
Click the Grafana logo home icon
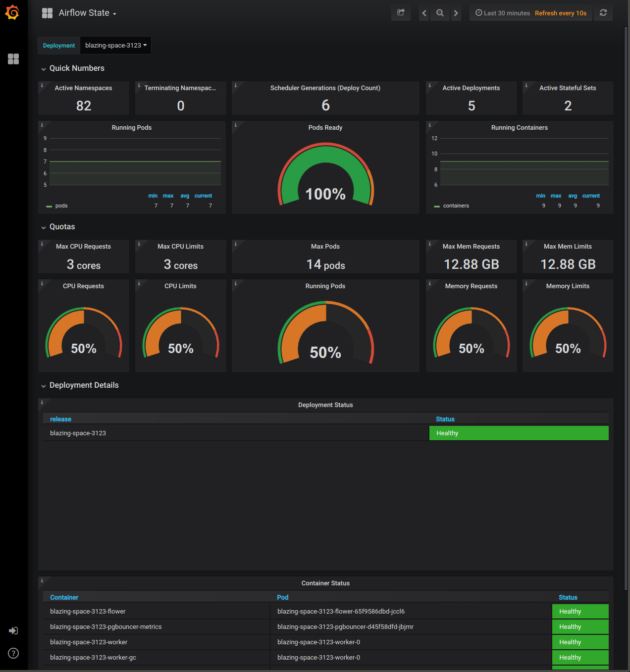tap(12, 12)
